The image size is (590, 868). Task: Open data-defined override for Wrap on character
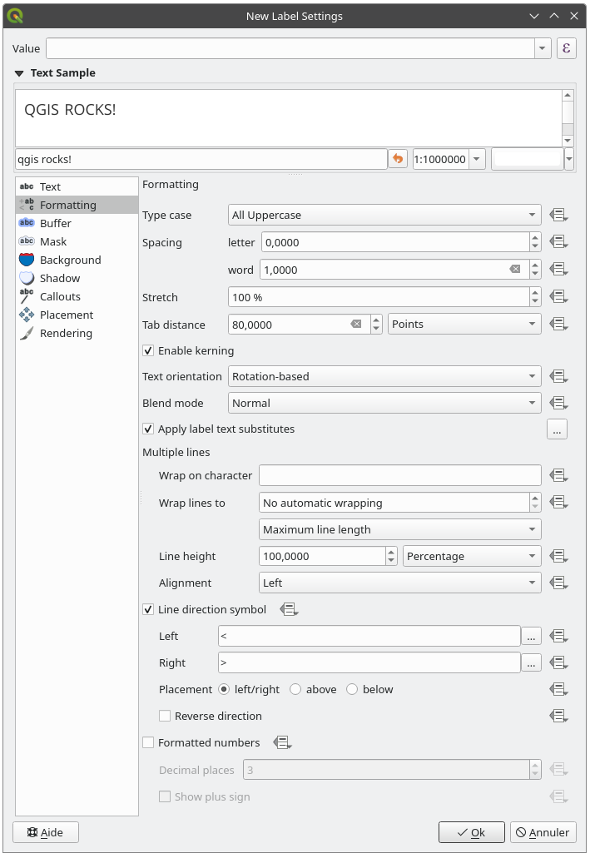point(558,475)
